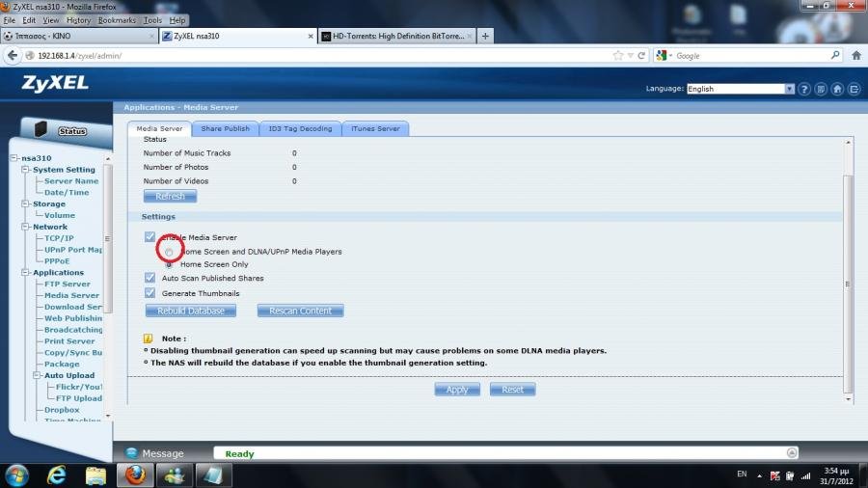Bookmark this page with the star icon
The width and height of the screenshot is (868, 488).
coord(618,56)
